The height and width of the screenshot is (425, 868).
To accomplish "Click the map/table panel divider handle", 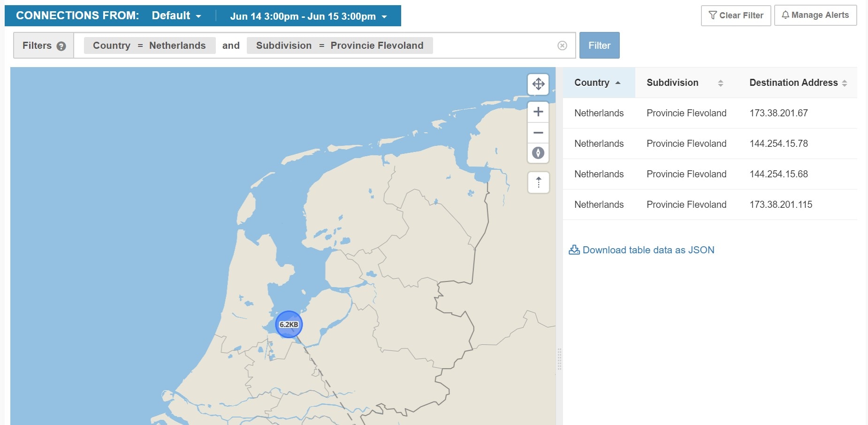I will pos(559,359).
